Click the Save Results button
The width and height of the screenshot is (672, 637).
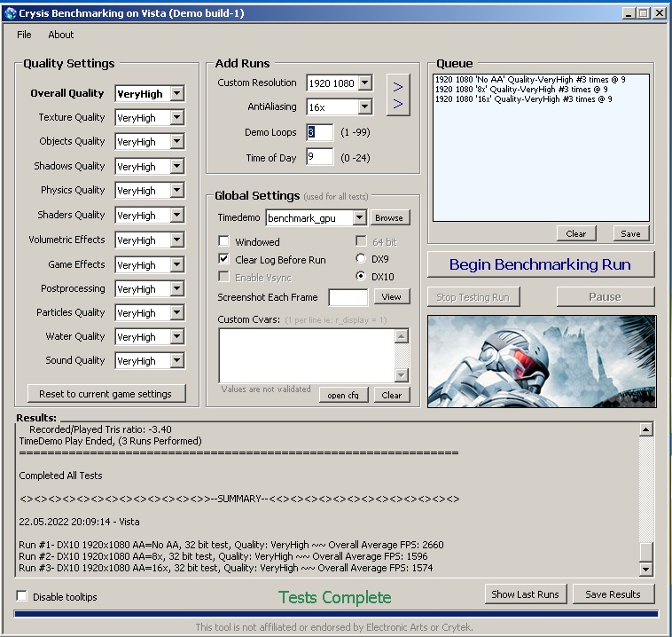pos(613,594)
